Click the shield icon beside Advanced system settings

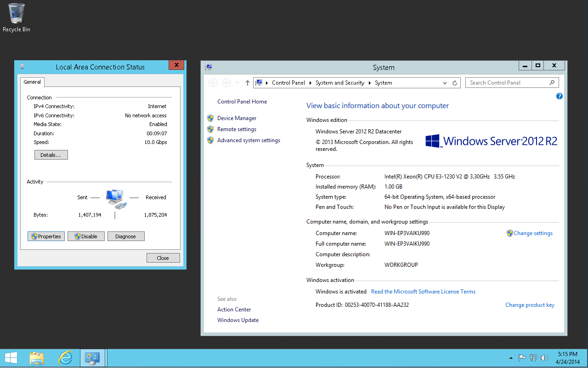[x=210, y=140]
